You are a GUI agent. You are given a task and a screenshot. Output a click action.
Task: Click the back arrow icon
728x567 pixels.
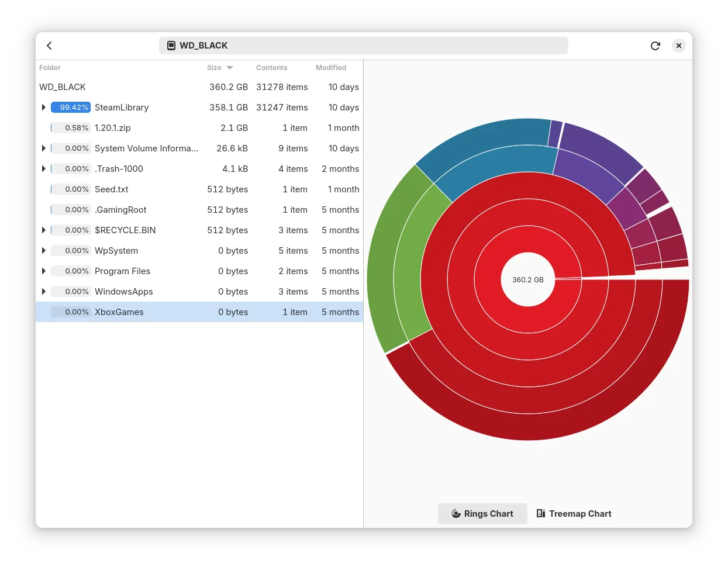tap(50, 46)
